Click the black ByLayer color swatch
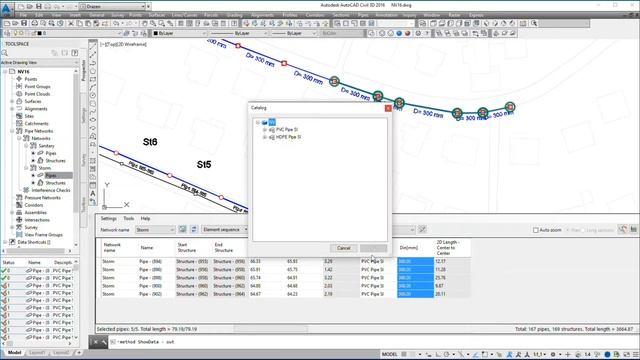The width and height of the screenshot is (640, 360). coord(156,33)
